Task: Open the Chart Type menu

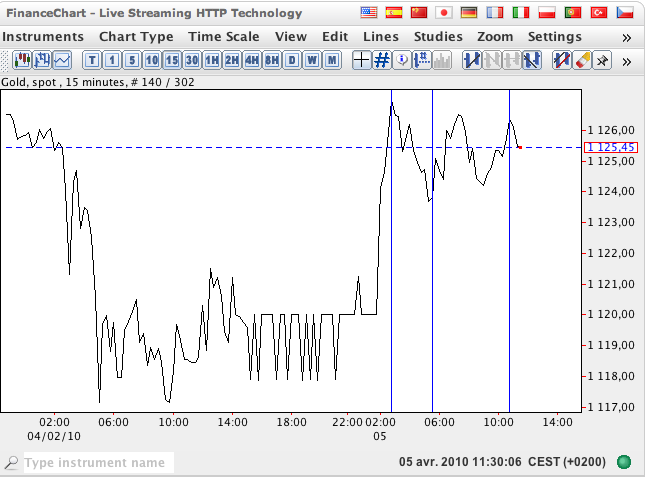Action: pos(136,36)
